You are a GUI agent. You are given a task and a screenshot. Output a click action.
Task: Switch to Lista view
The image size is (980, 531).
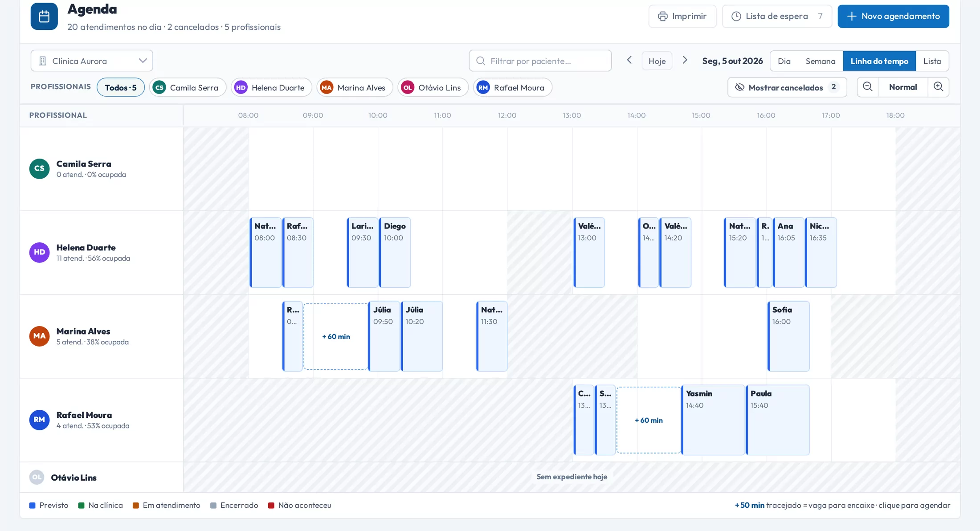click(932, 61)
